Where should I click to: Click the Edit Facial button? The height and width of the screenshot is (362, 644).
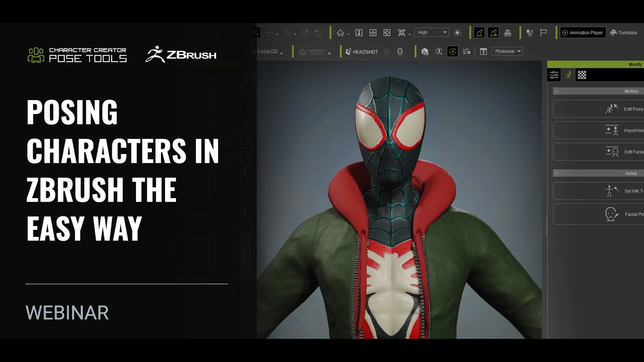pos(599,152)
